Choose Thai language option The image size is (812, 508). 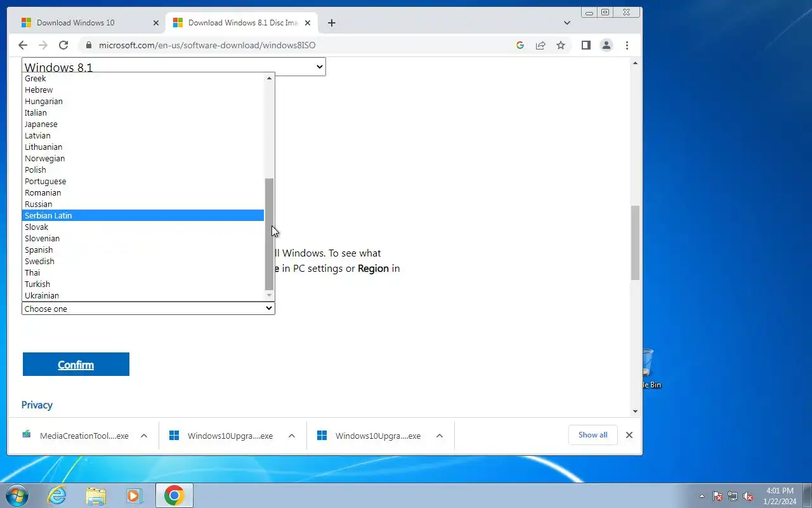[x=143, y=273]
